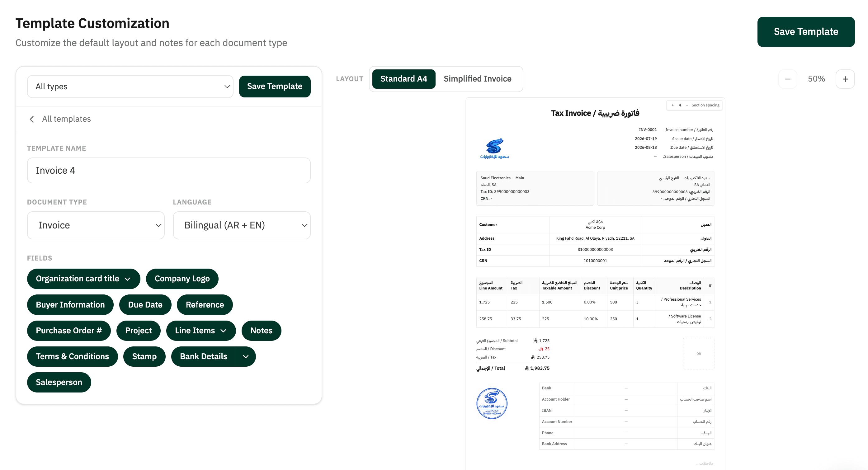
Task: Click customer Tax ID 310000000000003 cell
Action: point(595,250)
